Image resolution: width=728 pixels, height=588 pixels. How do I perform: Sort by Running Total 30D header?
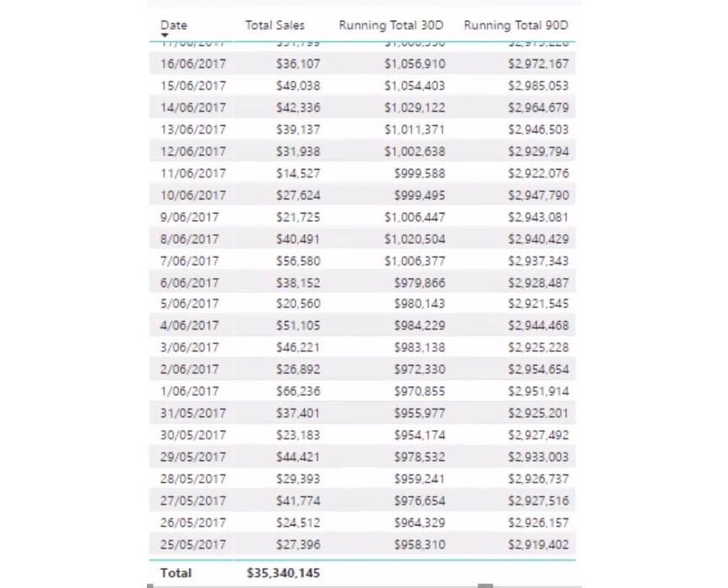tap(391, 25)
